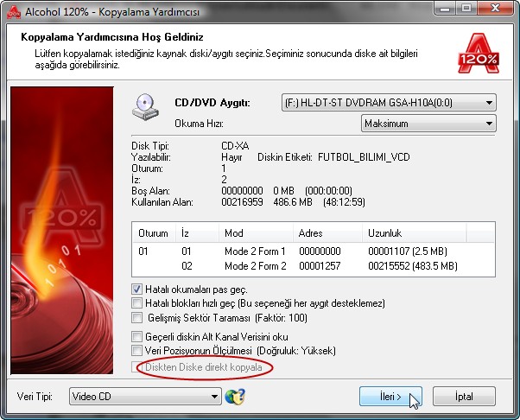Click the Uzunluk column header
The image size is (520, 420).
point(415,232)
